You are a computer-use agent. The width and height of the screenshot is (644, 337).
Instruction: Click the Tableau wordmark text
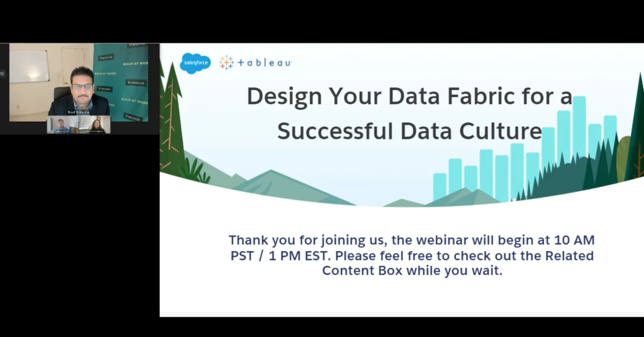pos(264,63)
